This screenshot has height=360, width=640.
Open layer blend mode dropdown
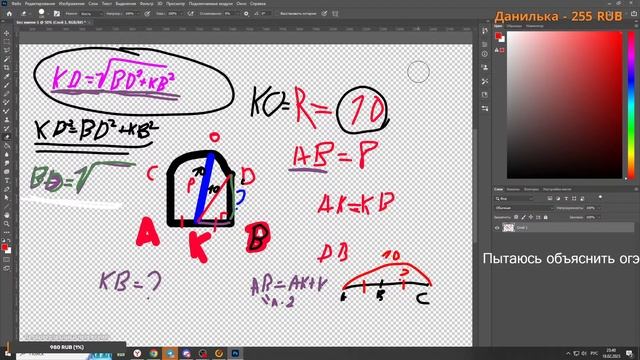(524, 208)
